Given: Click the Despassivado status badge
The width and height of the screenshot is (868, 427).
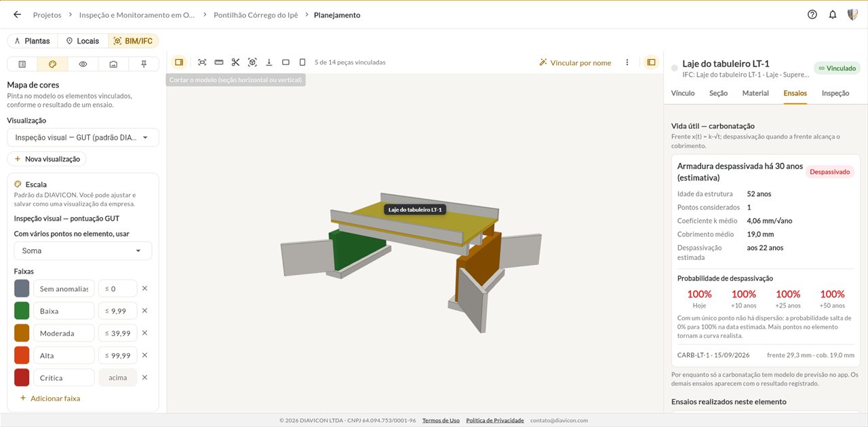Looking at the screenshot, I should point(829,172).
